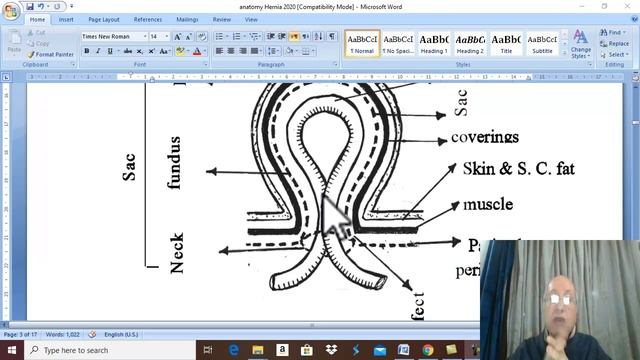Toggle bold formatting
This screenshot has height=360, width=640.
point(87,51)
